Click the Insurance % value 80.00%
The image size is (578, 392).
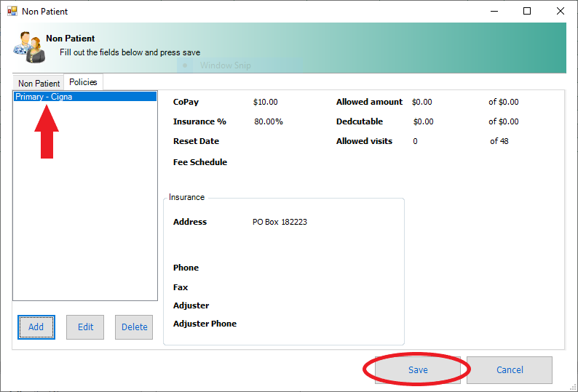[x=269, y=121]
